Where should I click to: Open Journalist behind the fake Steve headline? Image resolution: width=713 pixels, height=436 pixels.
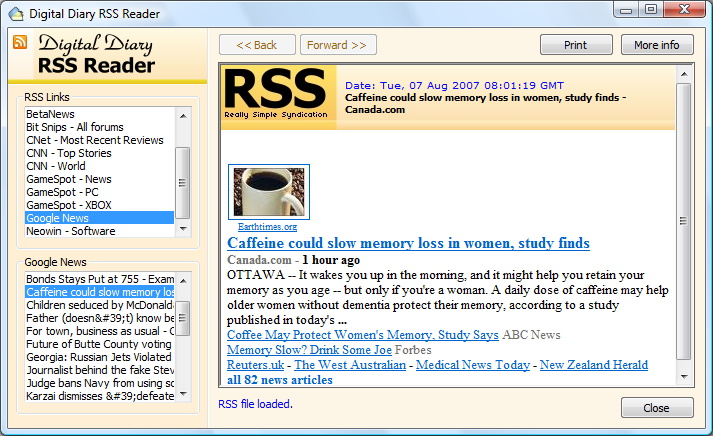click(100, 370)
